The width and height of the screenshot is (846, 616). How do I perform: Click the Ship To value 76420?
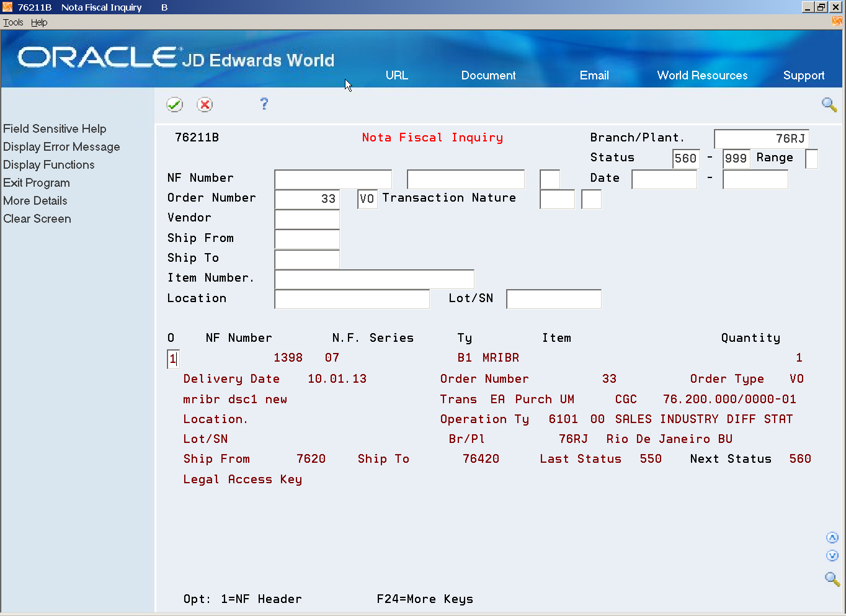point(481,458)
